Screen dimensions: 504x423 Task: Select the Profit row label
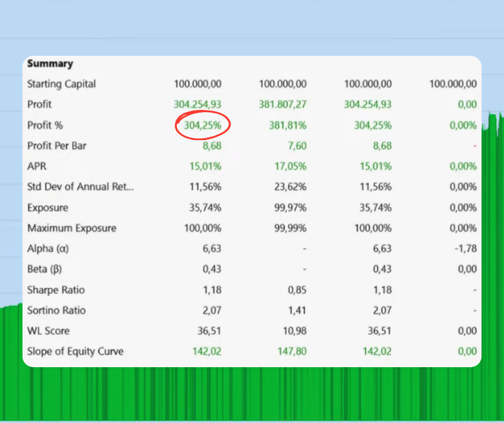click(39, 104)
